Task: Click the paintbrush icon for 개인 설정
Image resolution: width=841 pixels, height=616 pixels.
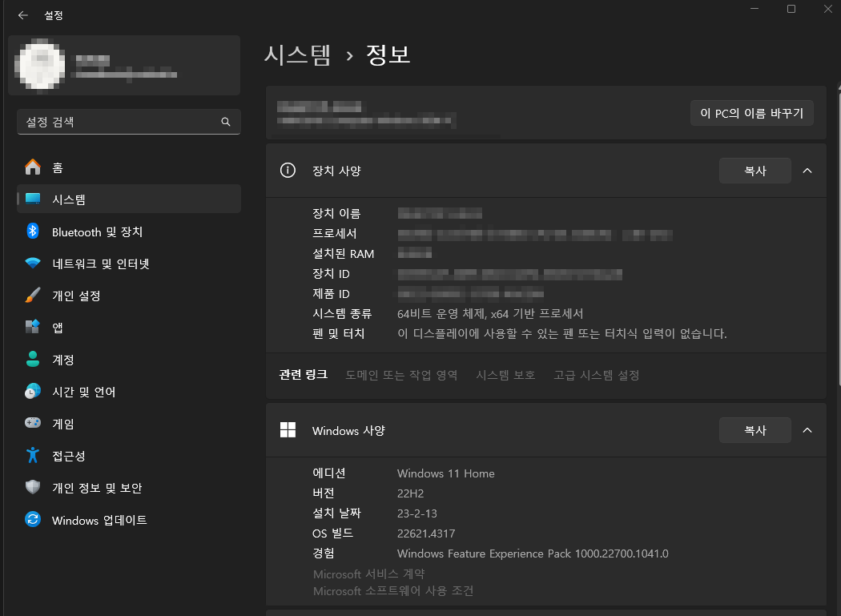Action: tap(33, 295)
